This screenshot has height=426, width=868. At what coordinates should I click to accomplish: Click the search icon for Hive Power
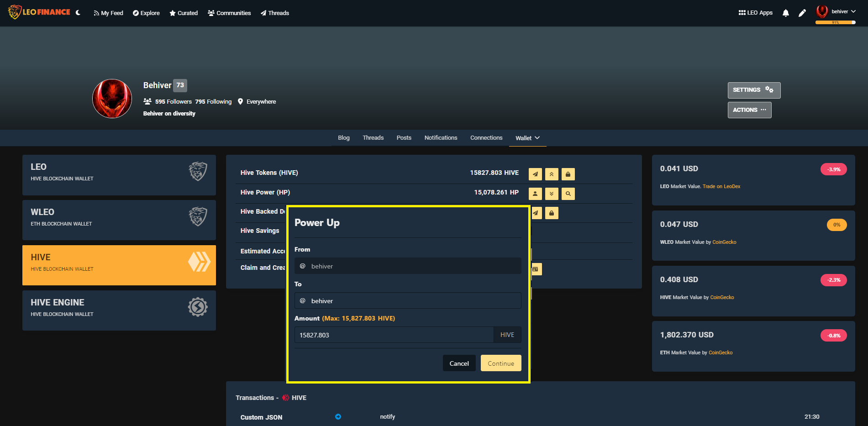pos(568,194)
